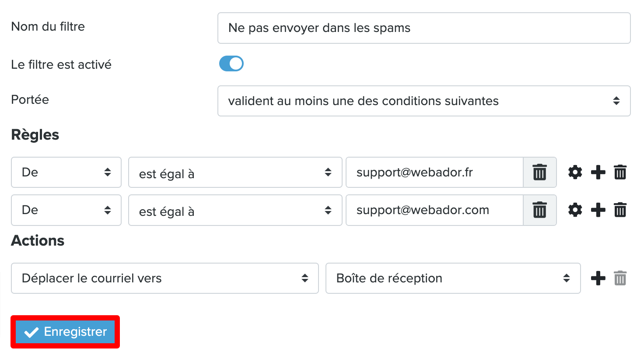Delete the support@webador.fr rule with the far-right trash
The height and width of the screenshot is (359, 644).
tap(620, 172)
